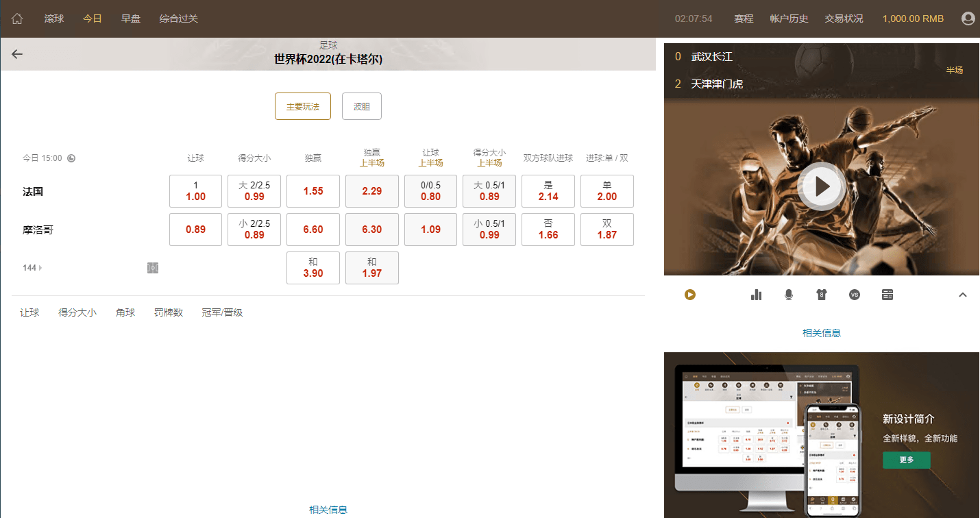980x518 pixels.
Task: Select the 波胆 tab button
Action: coord(362,106)
